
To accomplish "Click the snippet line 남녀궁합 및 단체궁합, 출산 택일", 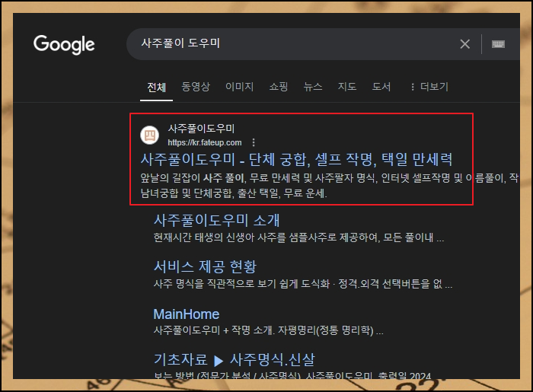I will (234, 193).
